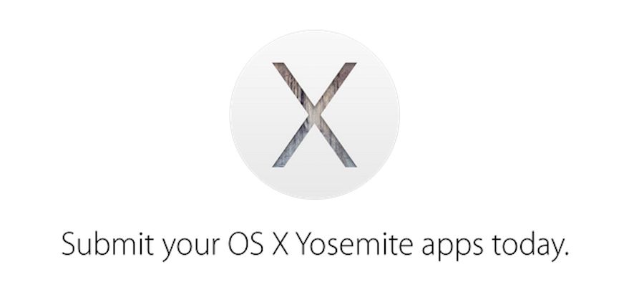Click the top-right arm of the X
Screen dimensions: 644x292
click(339, 83)
